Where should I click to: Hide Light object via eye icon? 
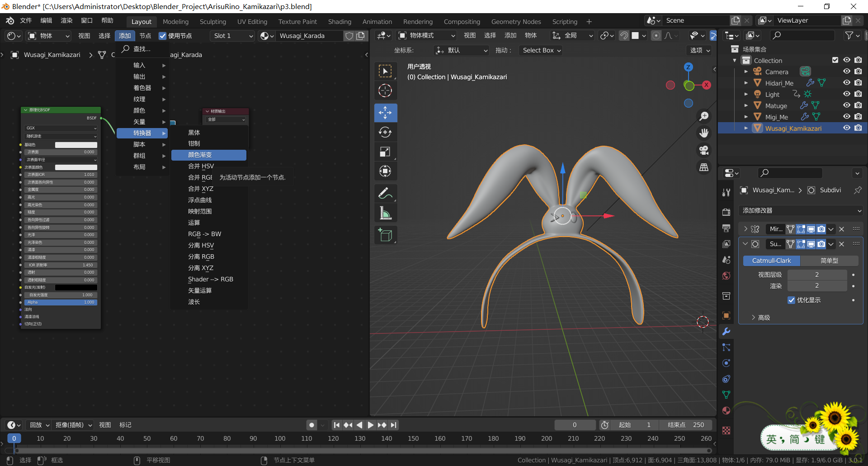[847, 94]
